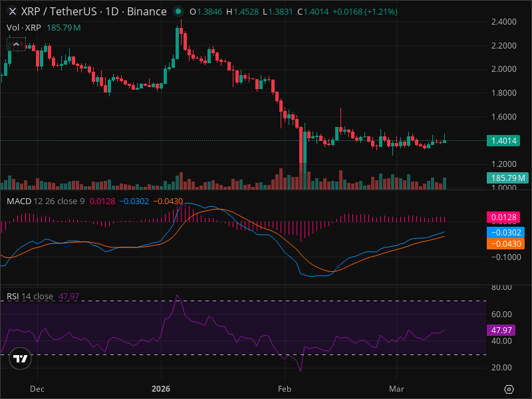Screen dimensions: 532x399
Task: Select the MACD 12 26 close 9 label
Action: [45, 201]
